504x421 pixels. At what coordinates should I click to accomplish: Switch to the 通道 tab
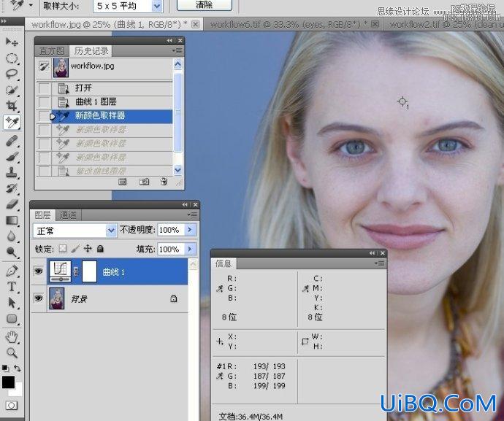pyautogui.click(x=68, y=215)
